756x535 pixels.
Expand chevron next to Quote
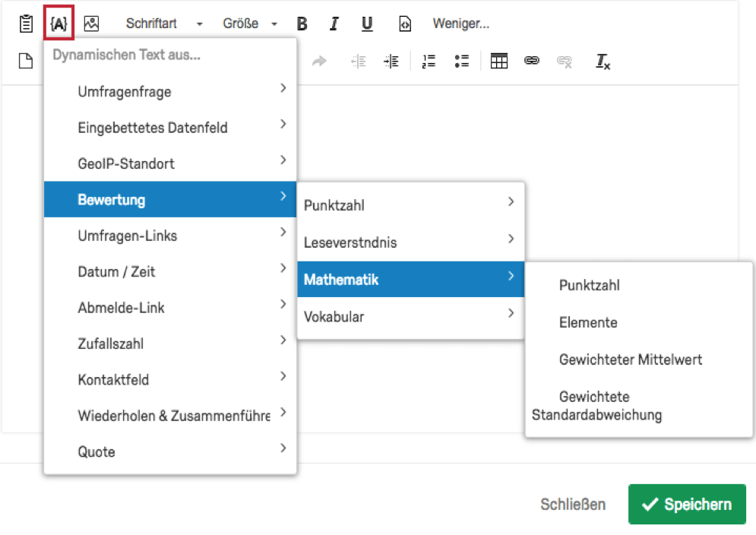click(283, 448)
